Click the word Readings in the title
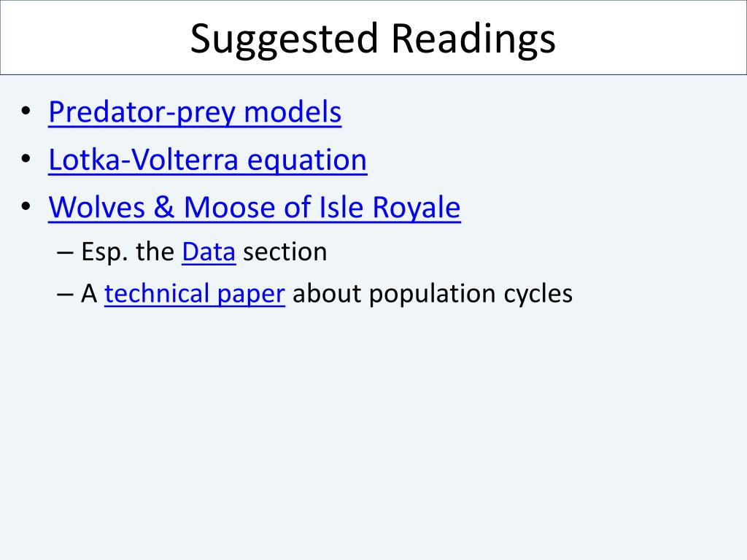 click(x=473, y=40)
